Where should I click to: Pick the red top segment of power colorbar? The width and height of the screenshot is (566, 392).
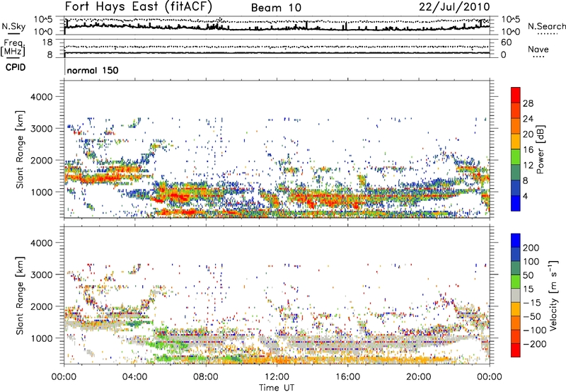516,96
